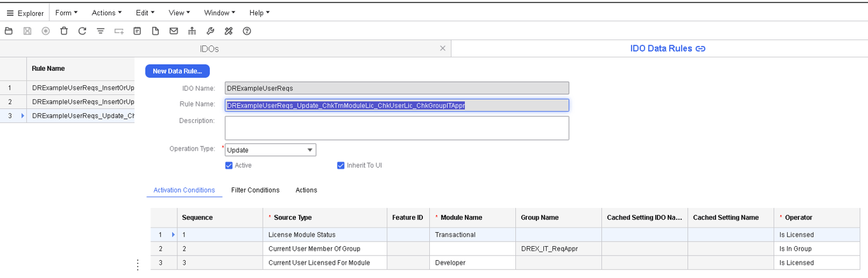This screenshot has height=278, width=868.
Task: Click the design tools crossed icon
Action: click(228, 31)
